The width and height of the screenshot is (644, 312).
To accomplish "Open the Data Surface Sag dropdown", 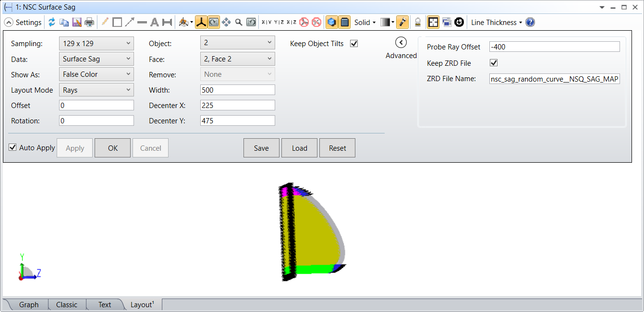I will [x=97, y=59].
